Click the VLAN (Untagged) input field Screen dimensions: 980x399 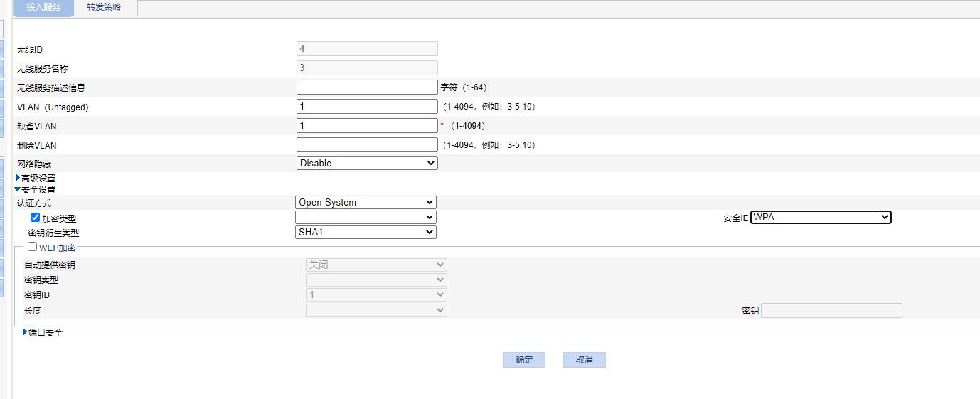[367, 107]
